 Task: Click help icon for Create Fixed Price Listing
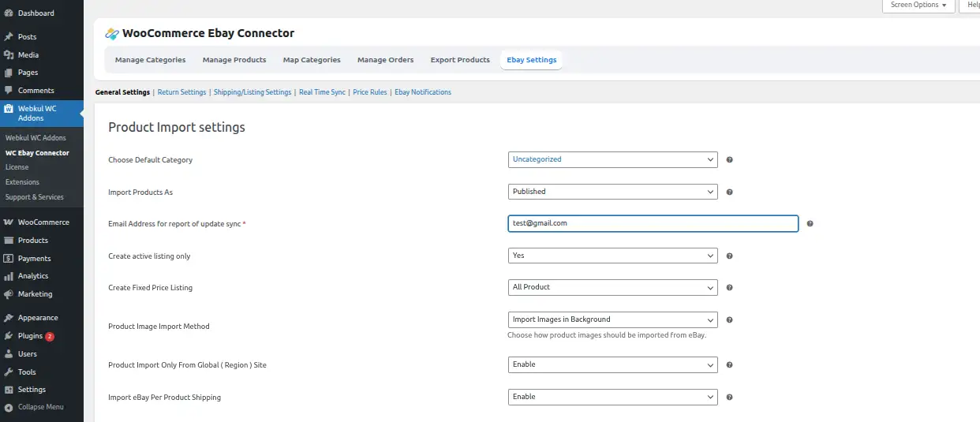point(729,288)
